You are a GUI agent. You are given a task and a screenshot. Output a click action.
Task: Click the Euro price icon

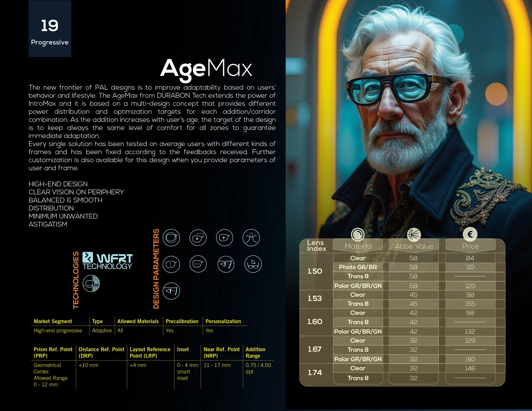470,234
